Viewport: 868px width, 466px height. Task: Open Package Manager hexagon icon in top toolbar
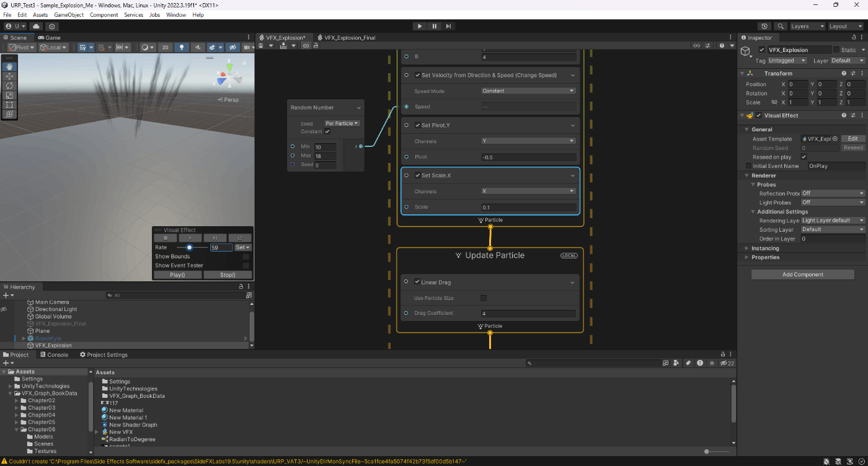coord(52,27)
